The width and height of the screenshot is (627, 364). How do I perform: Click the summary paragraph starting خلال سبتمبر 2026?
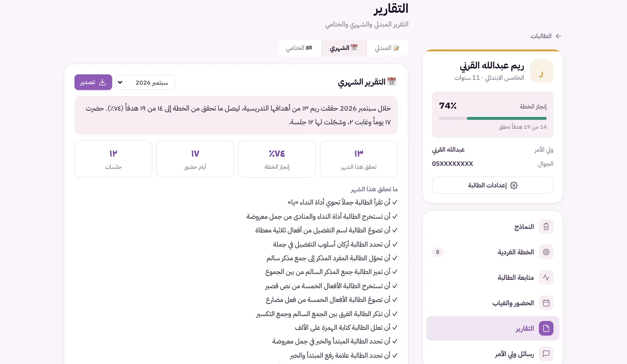point(236,115)
